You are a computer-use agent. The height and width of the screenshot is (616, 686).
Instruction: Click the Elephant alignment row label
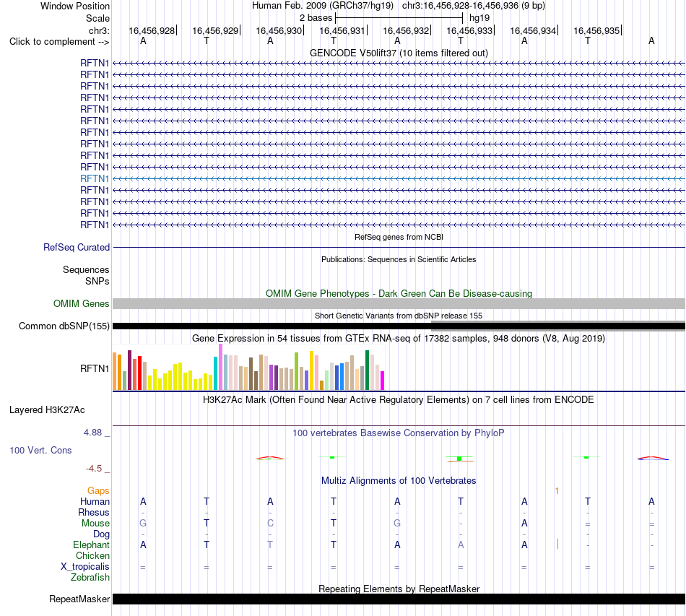click(91, 545)
